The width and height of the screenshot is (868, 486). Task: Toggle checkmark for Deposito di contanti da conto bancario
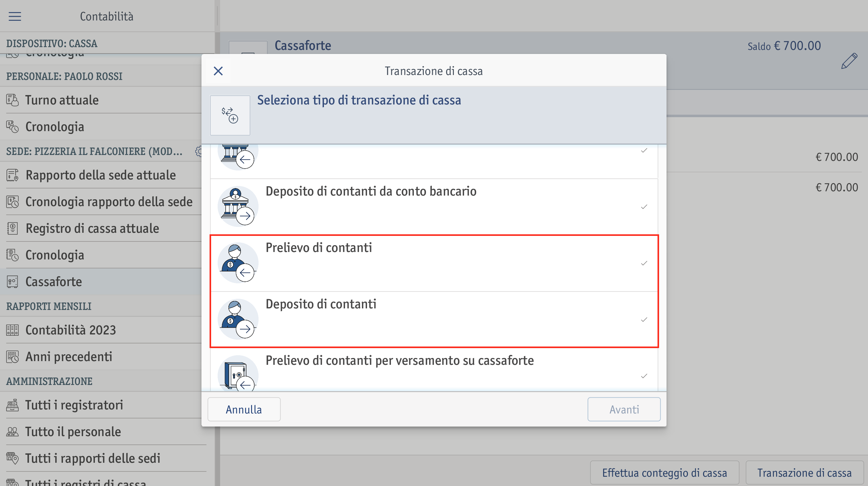pos(644,207)
